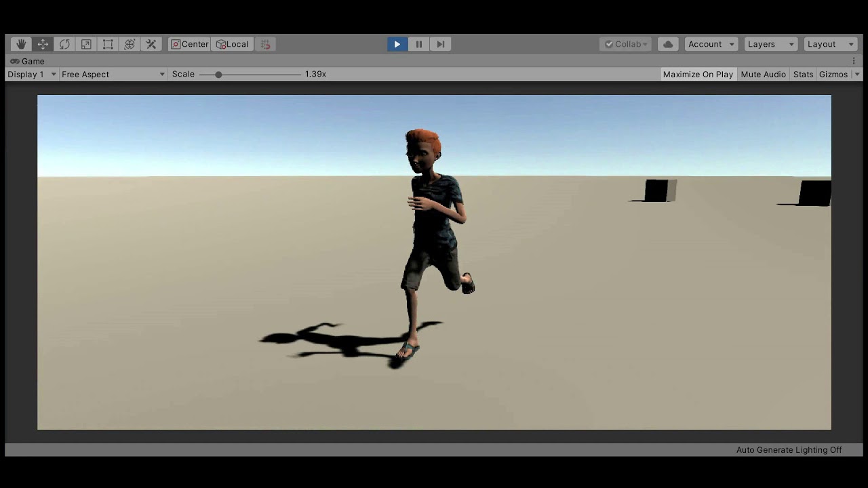Click the Play button
This screenshot has height=488, width=868.
click(397, 44)
